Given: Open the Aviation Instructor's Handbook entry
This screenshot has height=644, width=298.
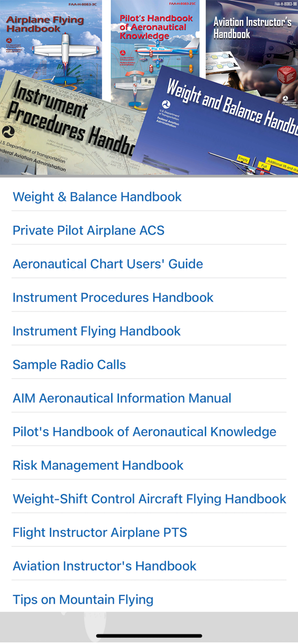Looking at the screenshot, I should click(104, 565).
